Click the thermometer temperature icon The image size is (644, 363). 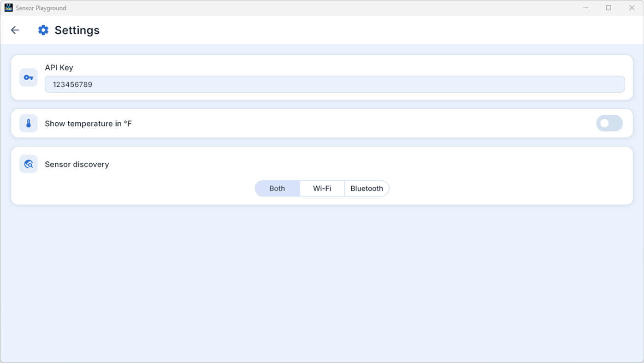[x=29, y=123]
